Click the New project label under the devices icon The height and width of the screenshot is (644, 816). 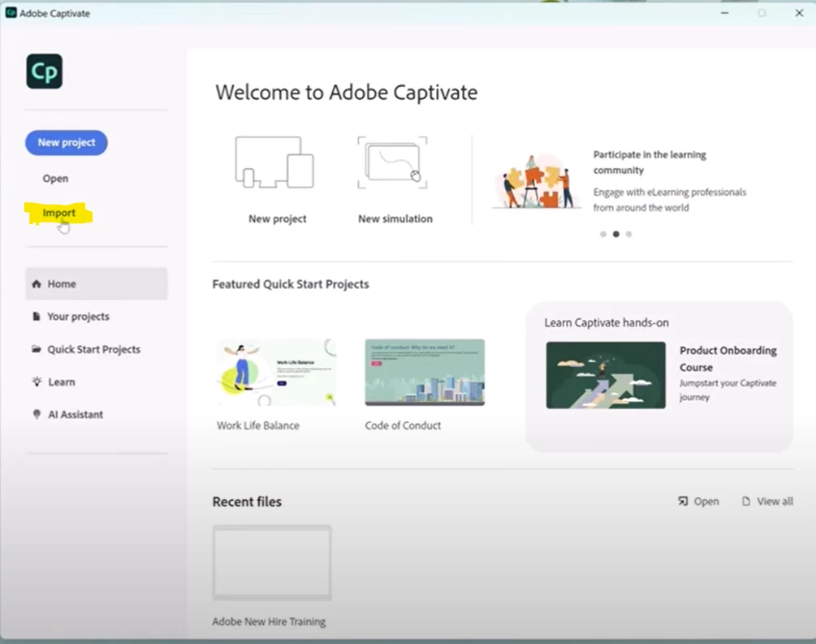coord(278,218)
